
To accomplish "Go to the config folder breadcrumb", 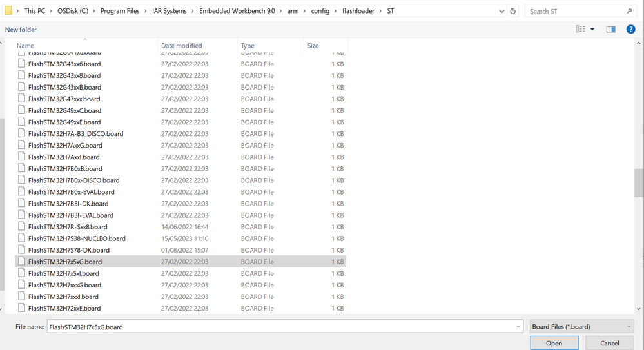I will click(x=320, y=11).
